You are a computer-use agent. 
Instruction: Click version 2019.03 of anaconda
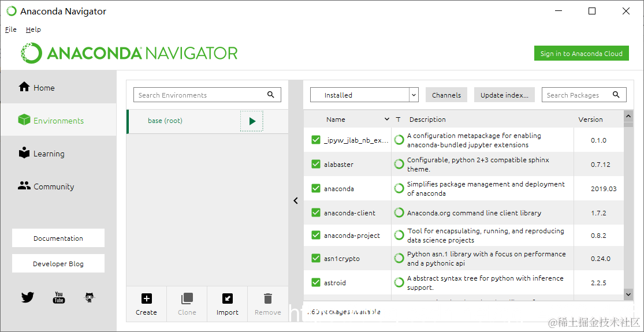[x=604, y=189]
